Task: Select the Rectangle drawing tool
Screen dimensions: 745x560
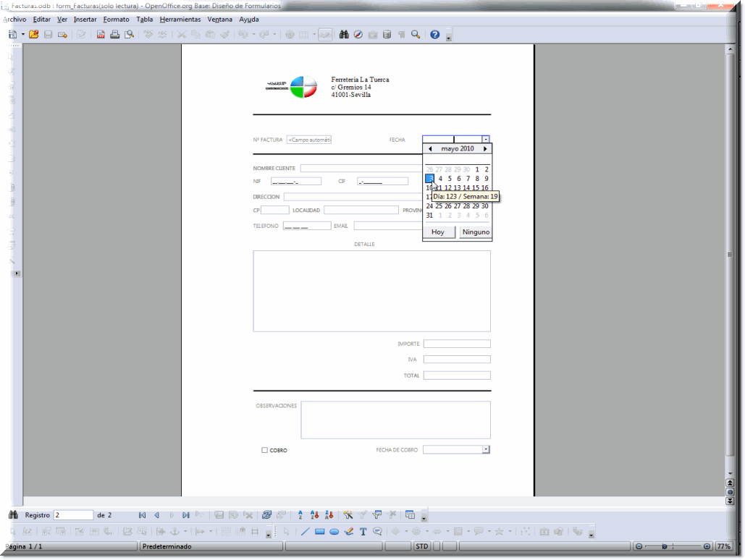Action: (320, 532)
